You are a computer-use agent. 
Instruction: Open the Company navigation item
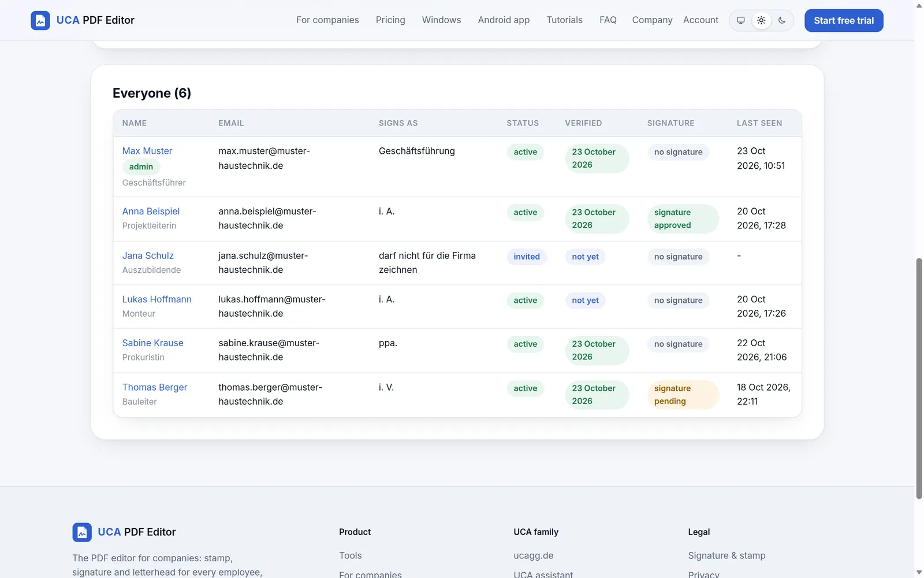click(652, 20)
